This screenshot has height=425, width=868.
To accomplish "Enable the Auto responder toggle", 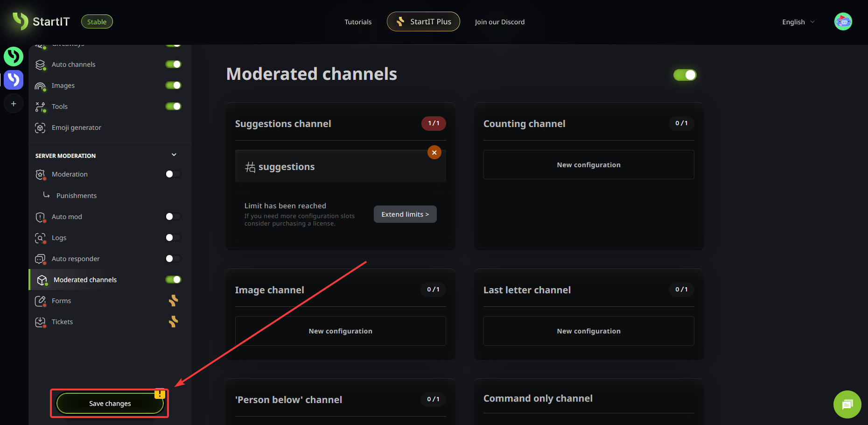I will [x=173, y=259].
